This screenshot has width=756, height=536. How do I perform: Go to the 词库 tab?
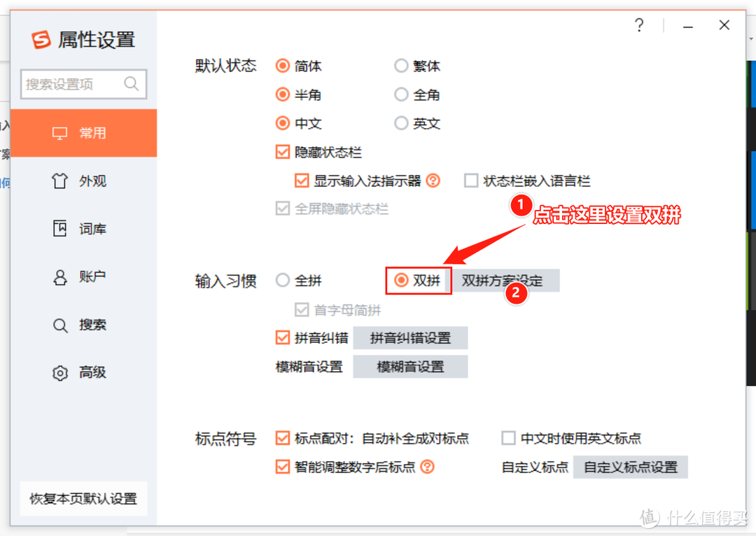[x=84, y=229]
